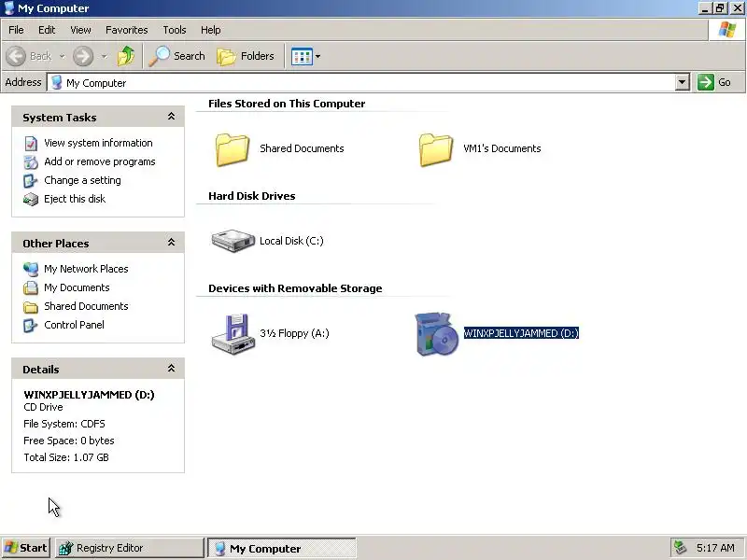Viewport: 747px width, 560px height.
Task: Click Change a setting link
Action: [82, 180]
